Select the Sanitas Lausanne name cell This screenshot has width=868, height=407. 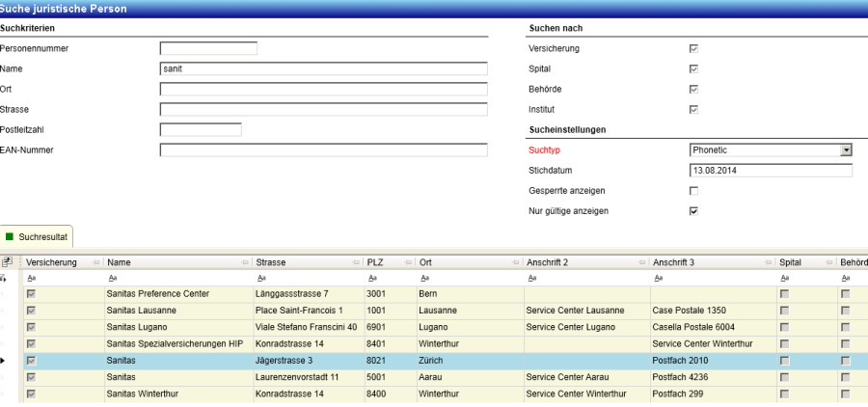click(178, 311)
